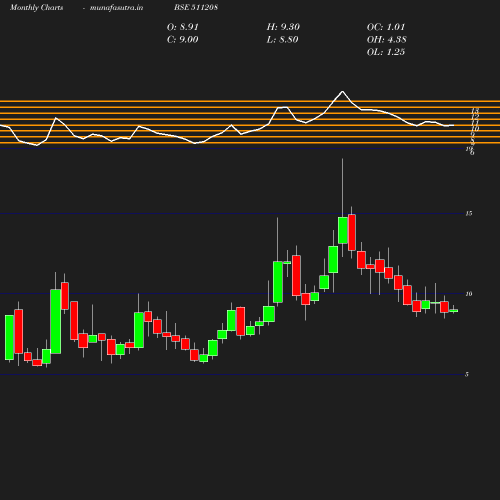Click the price axis label 5
The image size is (500, 500).
(467, 374)
